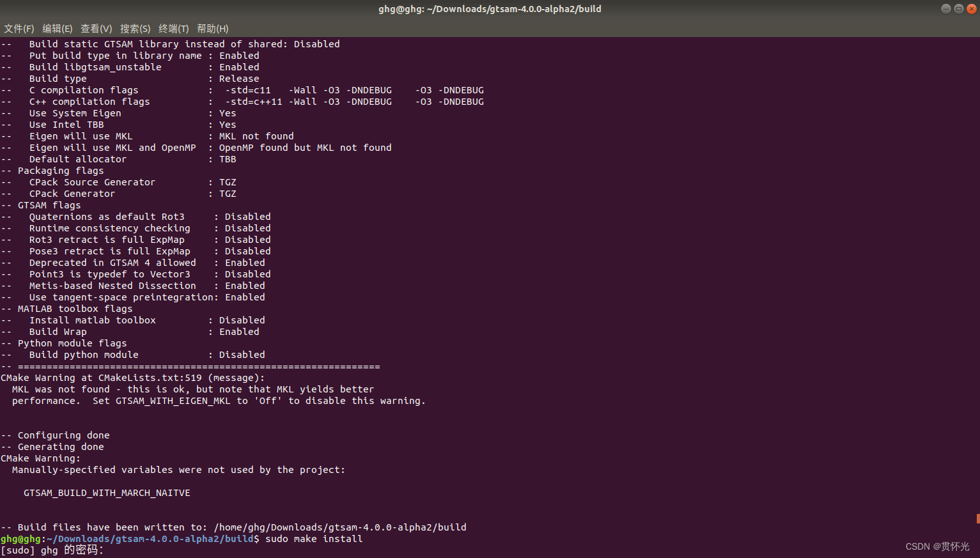Minimize the terminal window
This screenshot has width=980, height=558.
pos(946,8)
